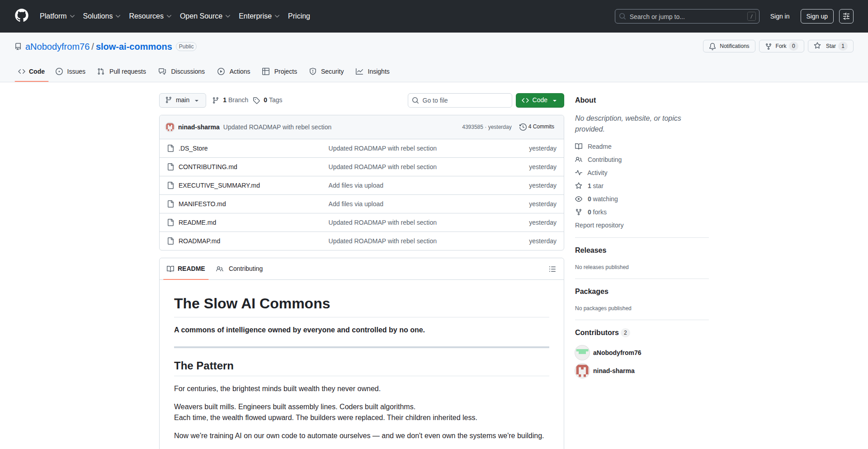Image resolution: width=868 pixels, height=449 pixels.
Task: Open the MANIFESTO.md file
Action: point(202,204)
